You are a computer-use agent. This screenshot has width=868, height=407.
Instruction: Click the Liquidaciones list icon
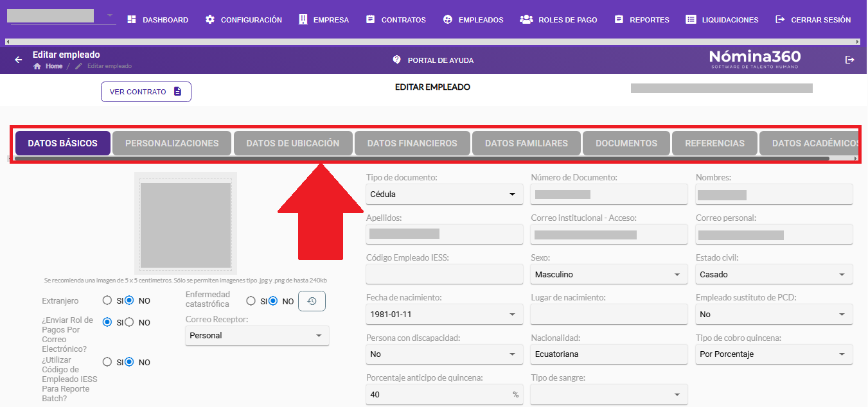pyautogui.click(x=691, y=20)
